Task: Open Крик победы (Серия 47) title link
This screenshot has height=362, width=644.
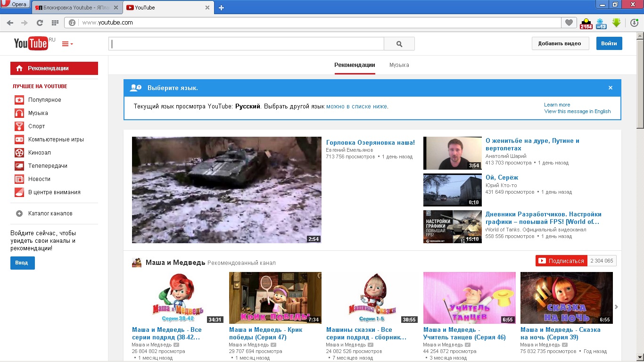Action: point(266,334)
